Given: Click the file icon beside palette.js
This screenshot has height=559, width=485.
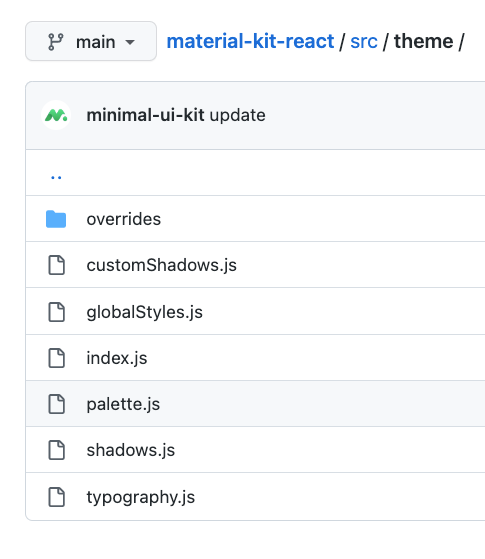Looking at the screenshot, I should point(56,404).
